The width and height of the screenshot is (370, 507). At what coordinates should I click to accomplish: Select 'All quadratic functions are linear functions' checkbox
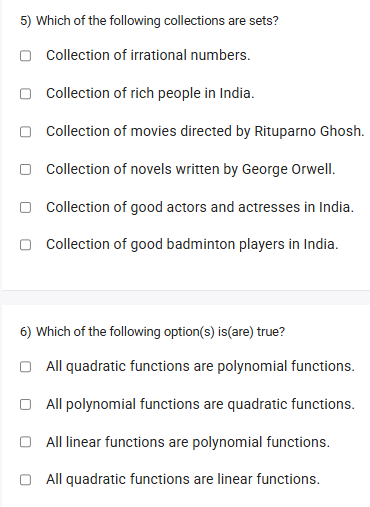pos(25,480)
